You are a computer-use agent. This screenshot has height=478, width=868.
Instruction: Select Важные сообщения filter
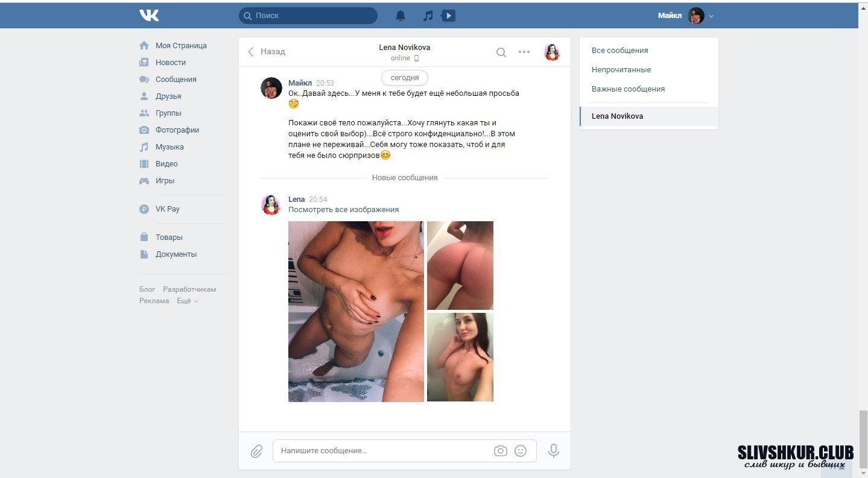pos(628,89)
